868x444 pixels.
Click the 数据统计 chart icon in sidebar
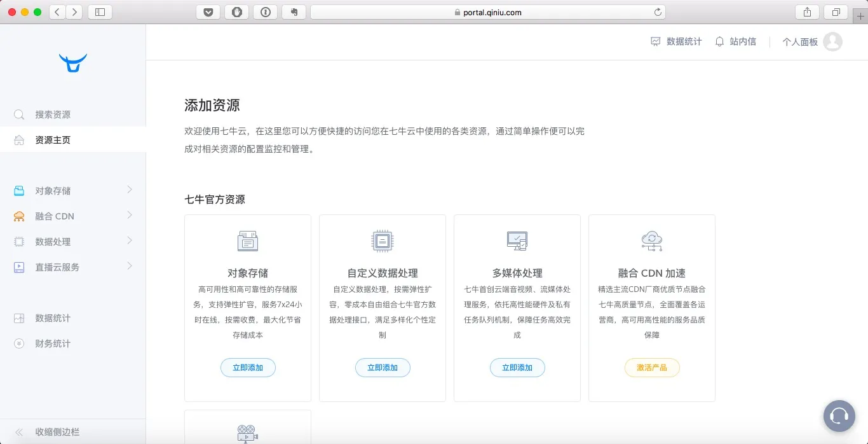click(x=19, y=318)
